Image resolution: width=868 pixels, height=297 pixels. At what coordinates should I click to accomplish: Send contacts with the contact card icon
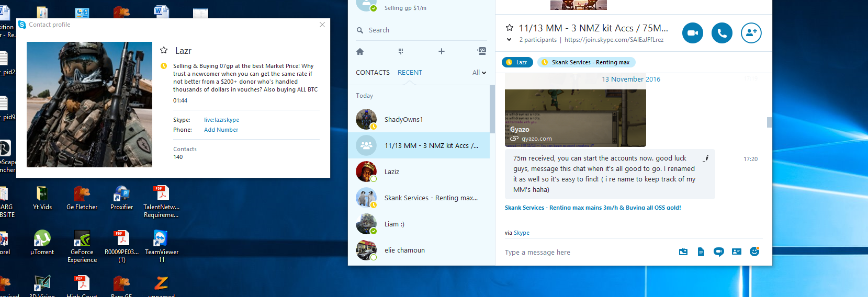[x=737, y=252]
